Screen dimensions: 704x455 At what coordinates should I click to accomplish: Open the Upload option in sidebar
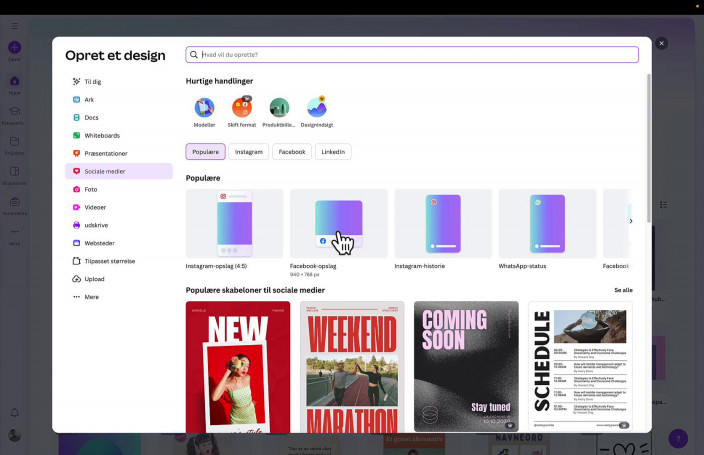[x=94, y=279]
